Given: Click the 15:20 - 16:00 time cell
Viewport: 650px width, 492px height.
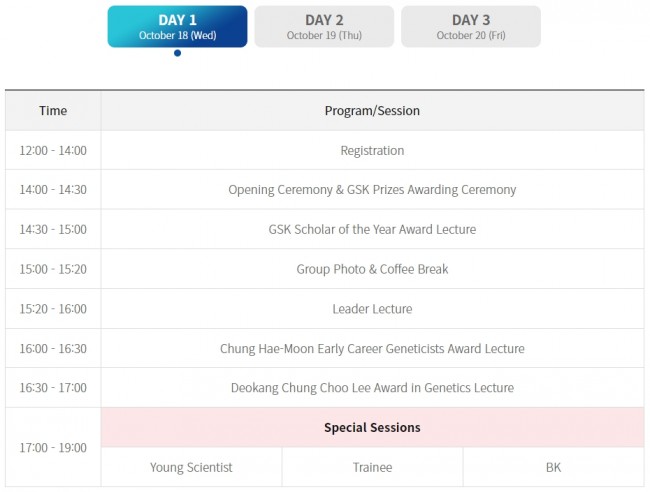Looking at the screenshot, I should tap(53, 309).
